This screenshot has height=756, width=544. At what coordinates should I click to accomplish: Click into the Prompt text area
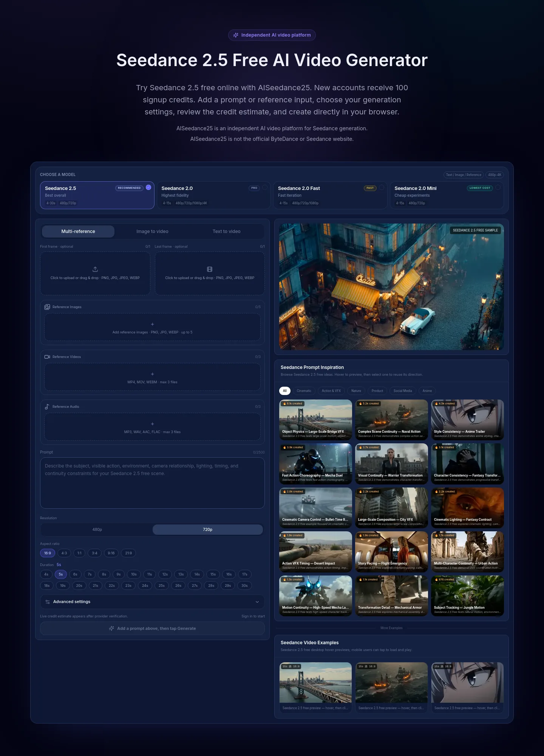[x=152, y=483]
